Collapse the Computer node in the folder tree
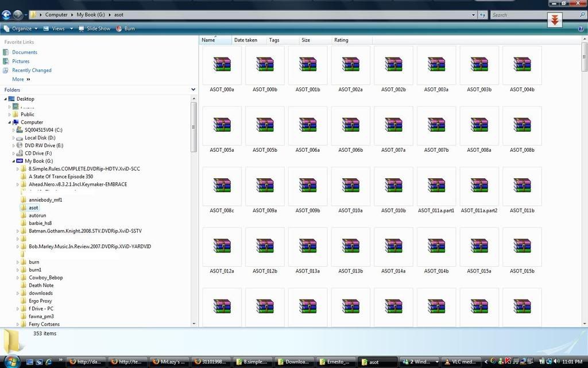 9,122
